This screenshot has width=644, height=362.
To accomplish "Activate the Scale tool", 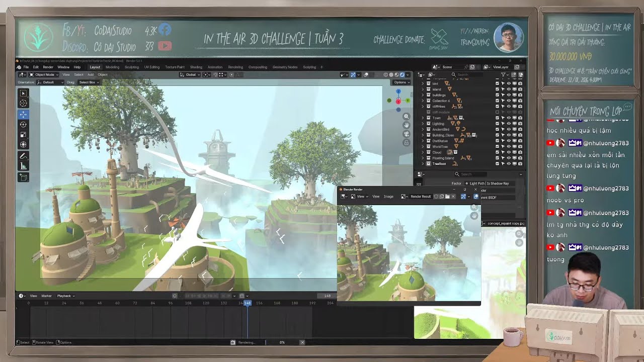I will (23, 134).
